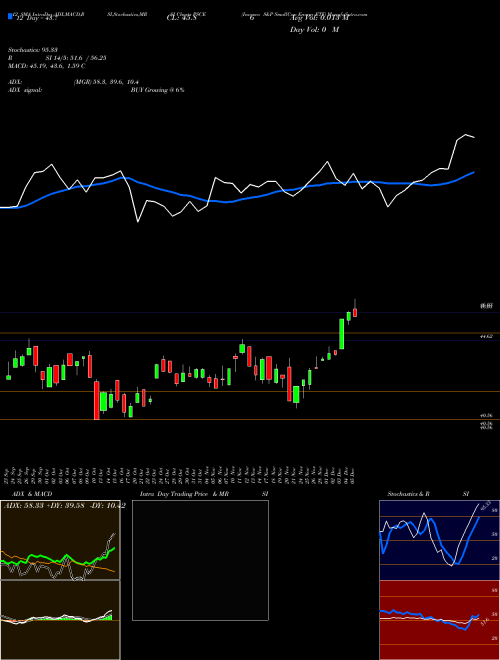This screenshot has height=660, width=500.
Task: Select the MACD values line
Action: click(47, 66)
